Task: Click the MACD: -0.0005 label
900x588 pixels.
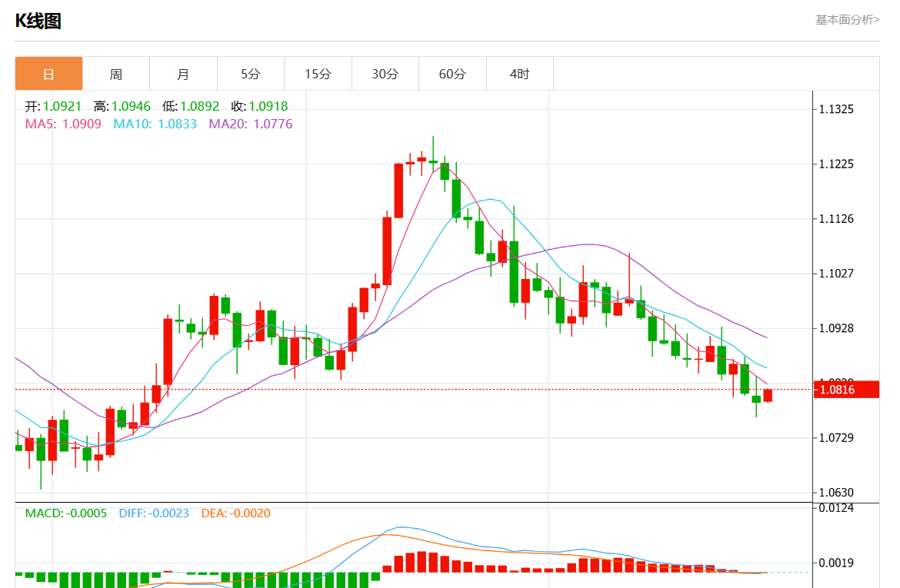Action: click(66, 513)
